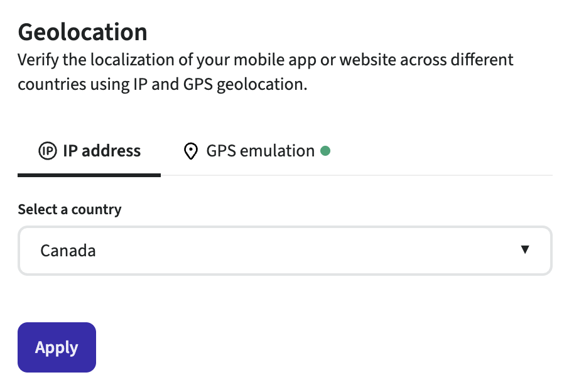Image resolution: width=569 pixels, height=392 pixels.
Task: Click the word "Apply" on the button
Action: point(57,347)
